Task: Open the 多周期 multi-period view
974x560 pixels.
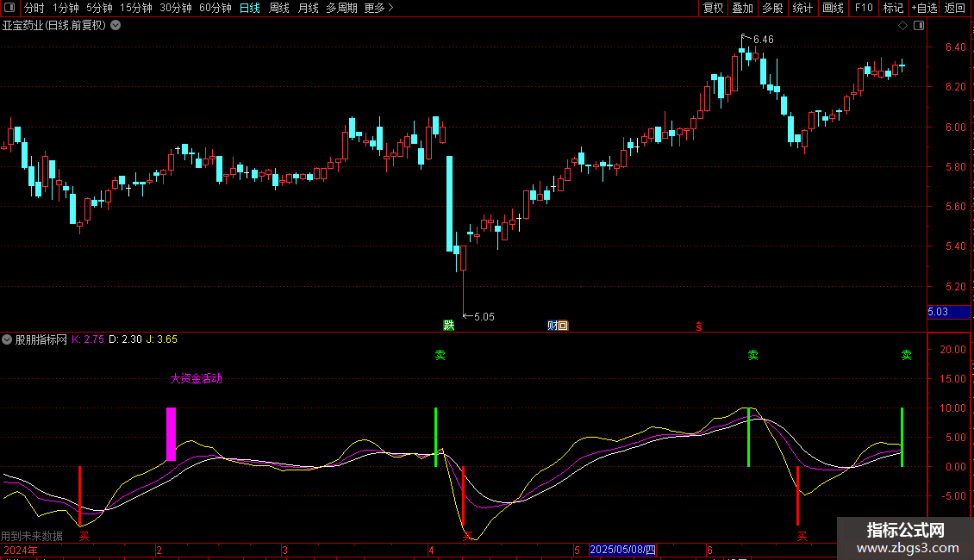Action: tap(341, 8)
